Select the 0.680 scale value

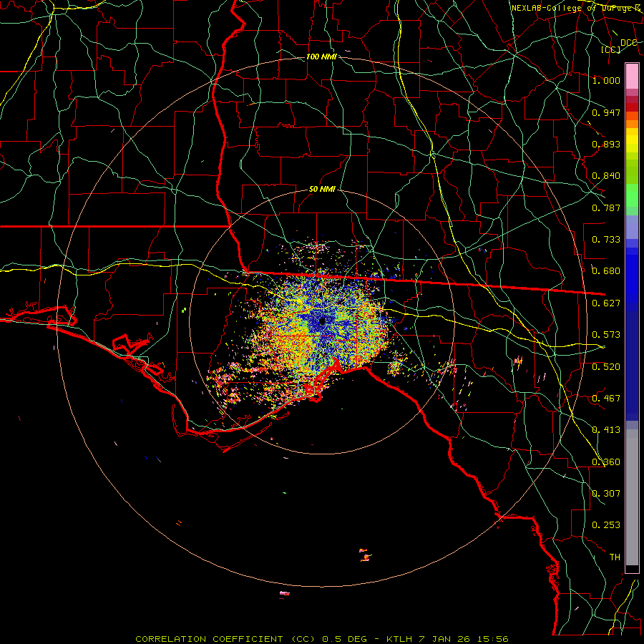[606, 271]
